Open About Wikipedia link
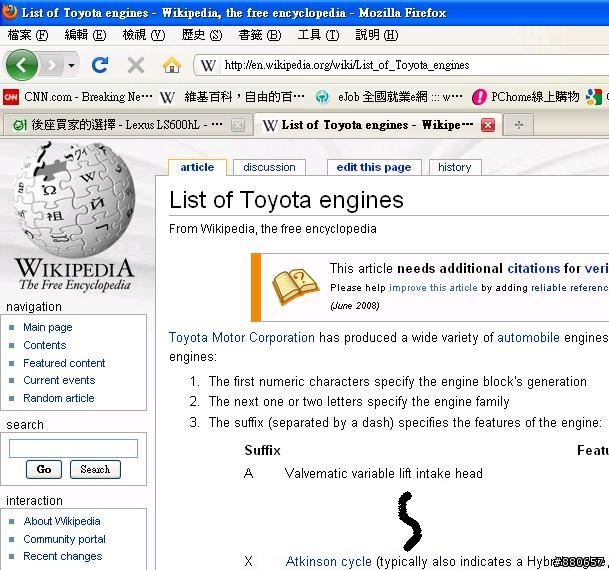 click(62, 521)
